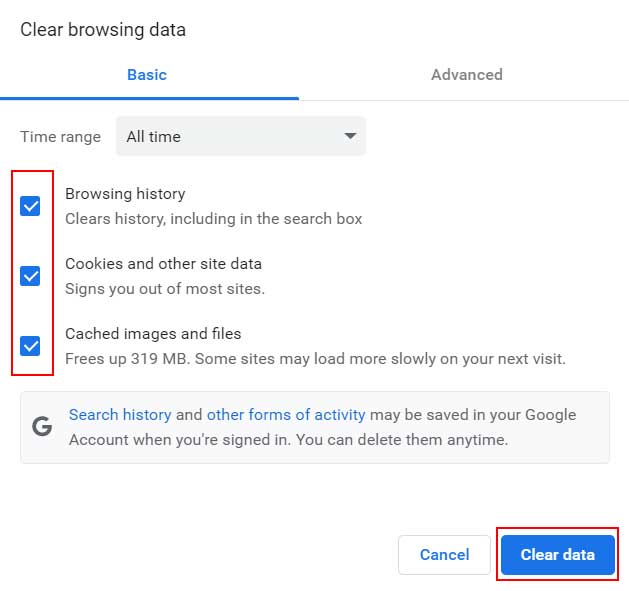Open the other forms of activity link
Image resolution: width=629 pixels, height=591 pixels.
286,414
